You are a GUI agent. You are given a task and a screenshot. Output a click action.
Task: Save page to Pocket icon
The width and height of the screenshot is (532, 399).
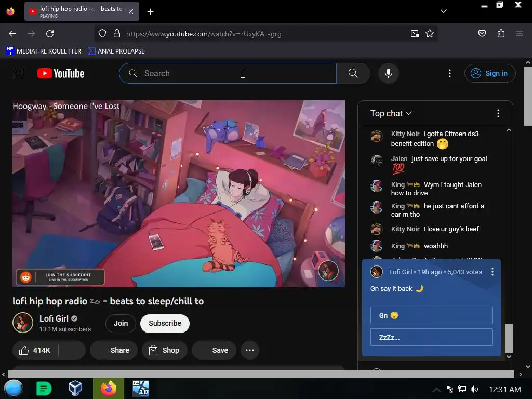point(482,34)
